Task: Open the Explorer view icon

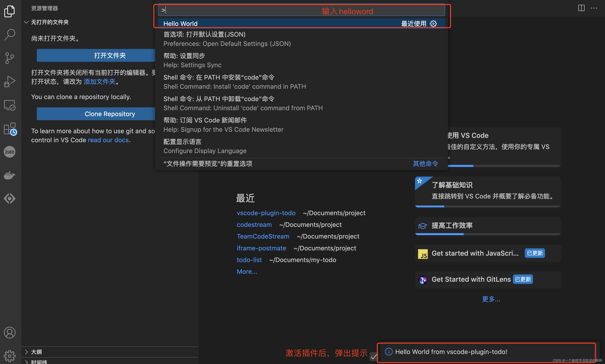Action: click(10, 11)
